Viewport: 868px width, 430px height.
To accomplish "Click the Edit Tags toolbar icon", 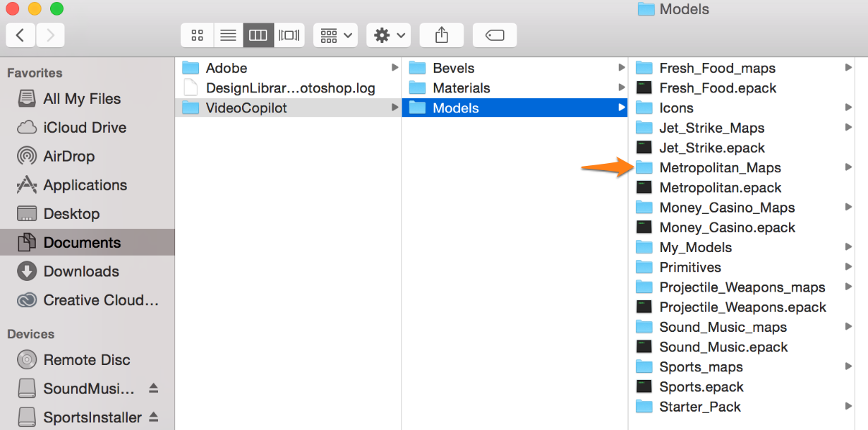I will pyautogui.click(x=495, y=35).
